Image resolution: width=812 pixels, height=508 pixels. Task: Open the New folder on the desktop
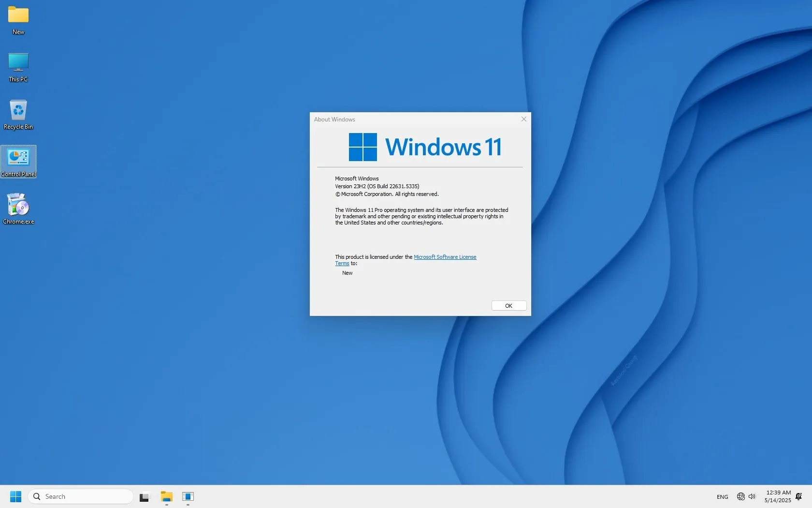[18, 17]
